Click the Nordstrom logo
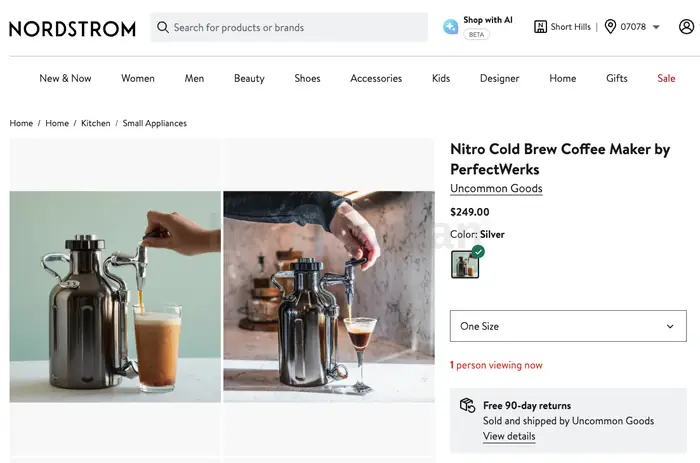Viewport: 700px width, 463px height. [72, 29]
